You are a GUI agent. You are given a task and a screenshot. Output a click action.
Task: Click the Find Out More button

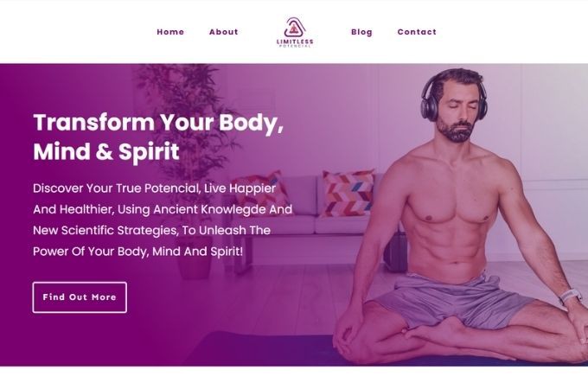coord(80,297)
